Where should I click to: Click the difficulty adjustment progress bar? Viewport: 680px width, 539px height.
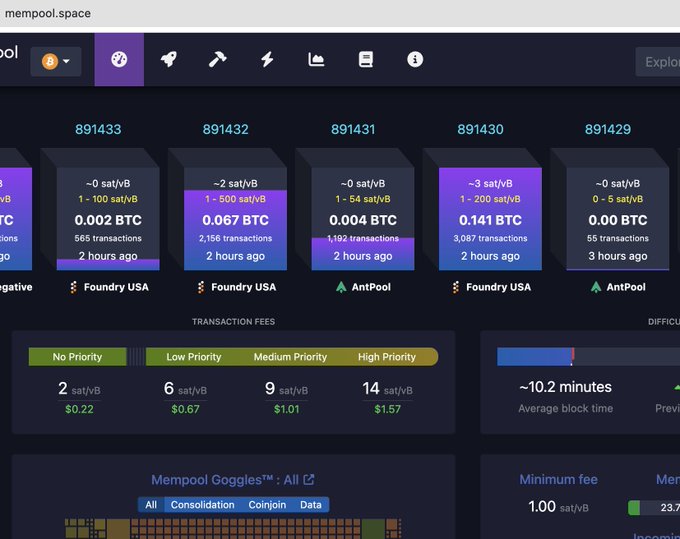click(x=588, y=356)
